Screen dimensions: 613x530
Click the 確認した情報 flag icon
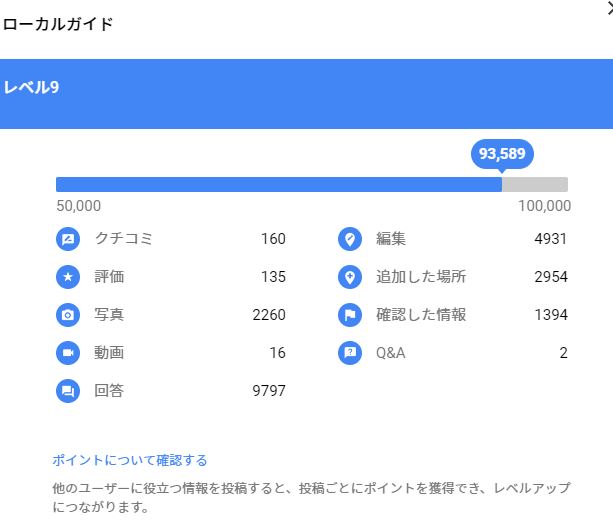(349, 315)
